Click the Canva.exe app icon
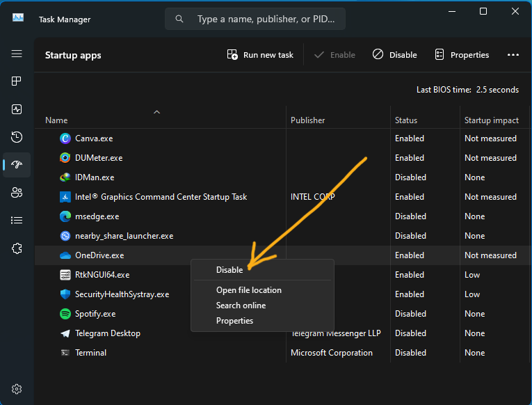Screen dimensions: 532x405 (65, 138)
